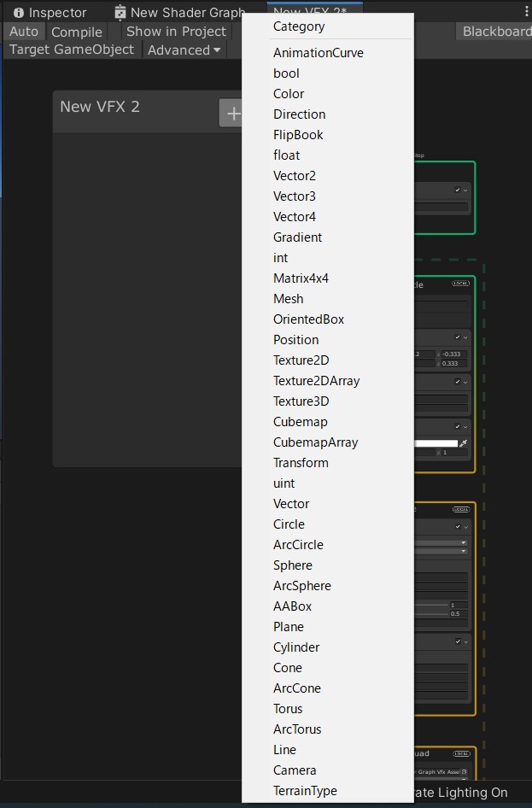
Task: Click Show in Project
Action: click(176, 32)
